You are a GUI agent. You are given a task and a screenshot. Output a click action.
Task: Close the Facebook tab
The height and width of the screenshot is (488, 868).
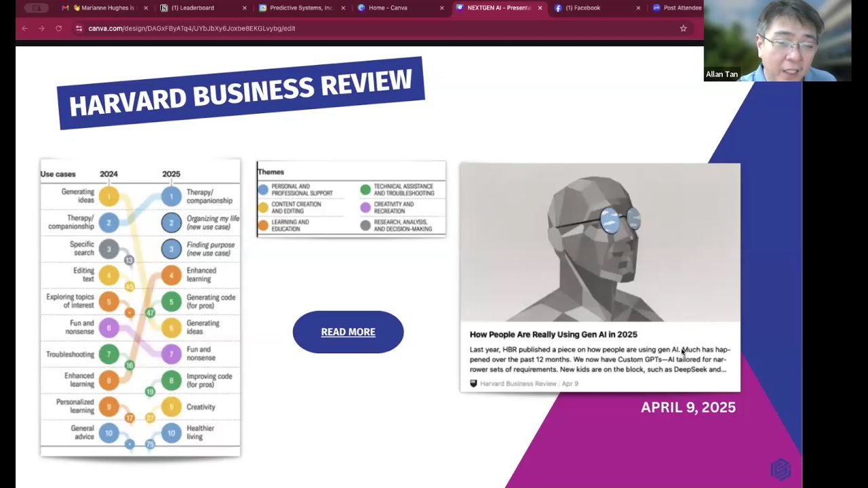tap(638, 8)
